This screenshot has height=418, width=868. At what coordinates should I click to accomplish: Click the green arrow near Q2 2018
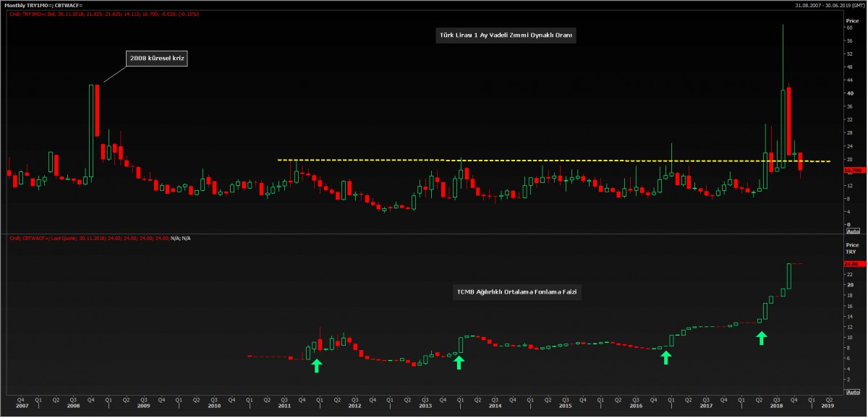click(761, 338)
